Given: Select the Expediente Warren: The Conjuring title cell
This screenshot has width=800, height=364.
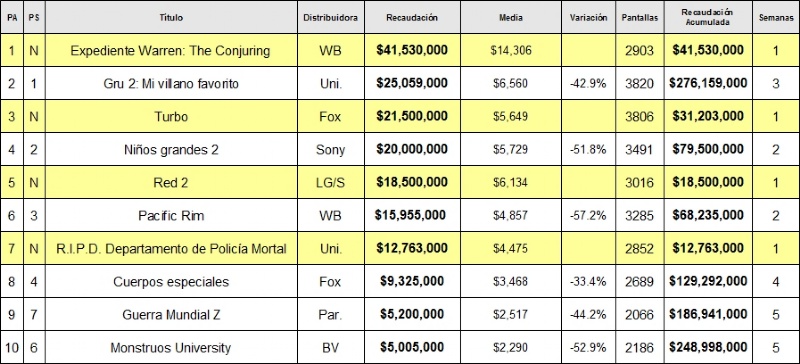Looking at the screenshot, I should pos(171,51).
